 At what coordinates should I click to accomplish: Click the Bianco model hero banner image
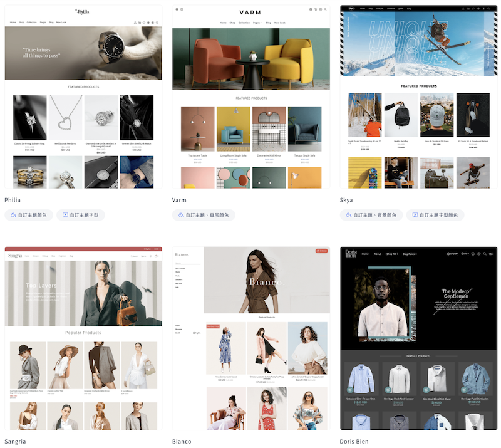pyautogui.click(x=266, y=280)
